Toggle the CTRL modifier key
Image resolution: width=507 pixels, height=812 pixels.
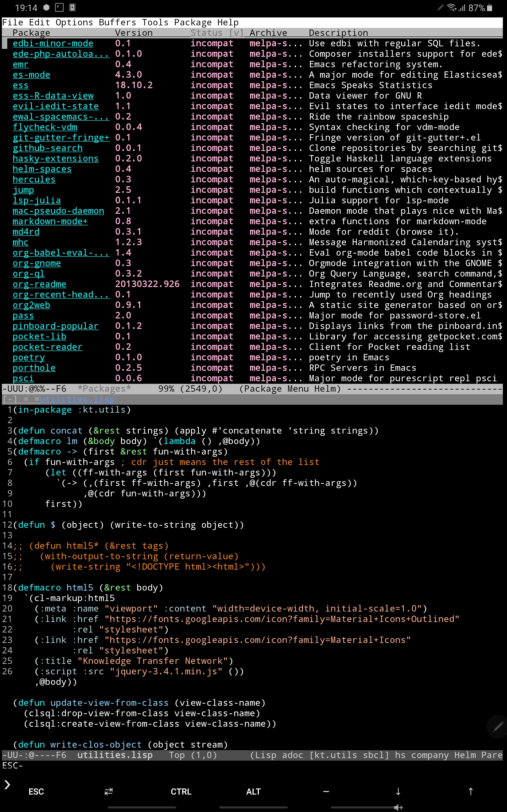click(x=181, y=791)
